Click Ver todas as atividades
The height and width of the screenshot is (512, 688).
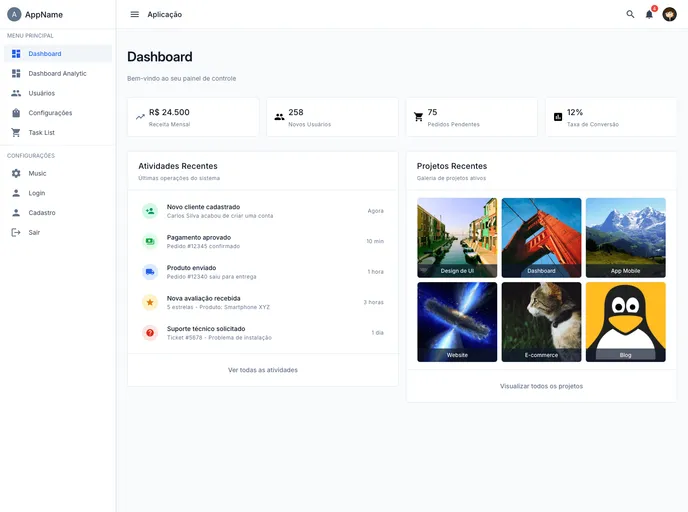point(263,370)
